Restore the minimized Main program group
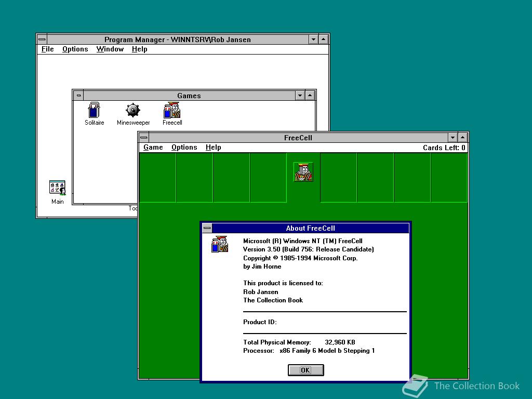Viewport: 532px width, 399px height. tap(57, 187)
